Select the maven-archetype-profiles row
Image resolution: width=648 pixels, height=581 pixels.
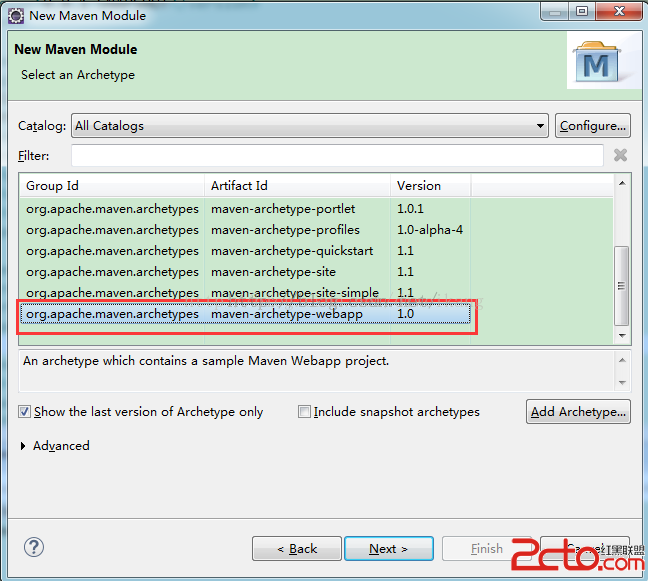[x=245, y=230]
